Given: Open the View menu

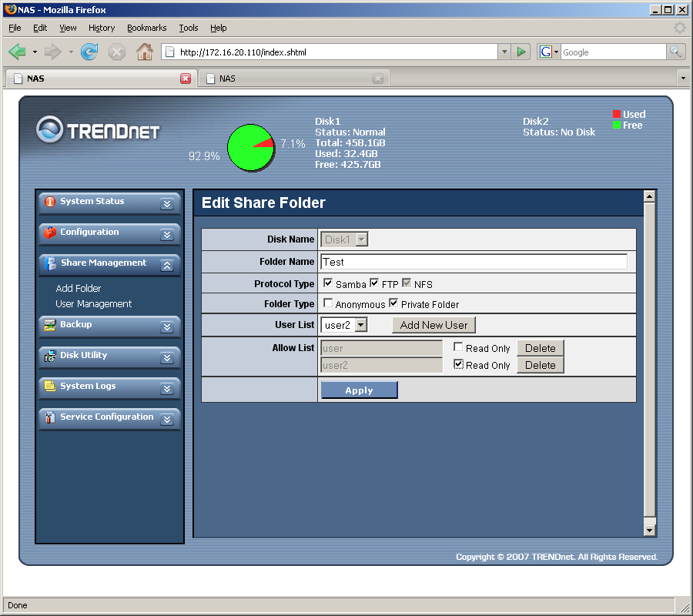Looking at the screenshot, I should pos(68,28).
